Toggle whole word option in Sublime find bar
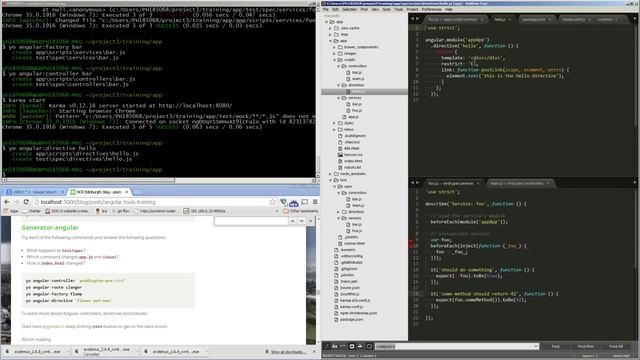Viewport: 640px width, 360px height. [x=342, y=346]
